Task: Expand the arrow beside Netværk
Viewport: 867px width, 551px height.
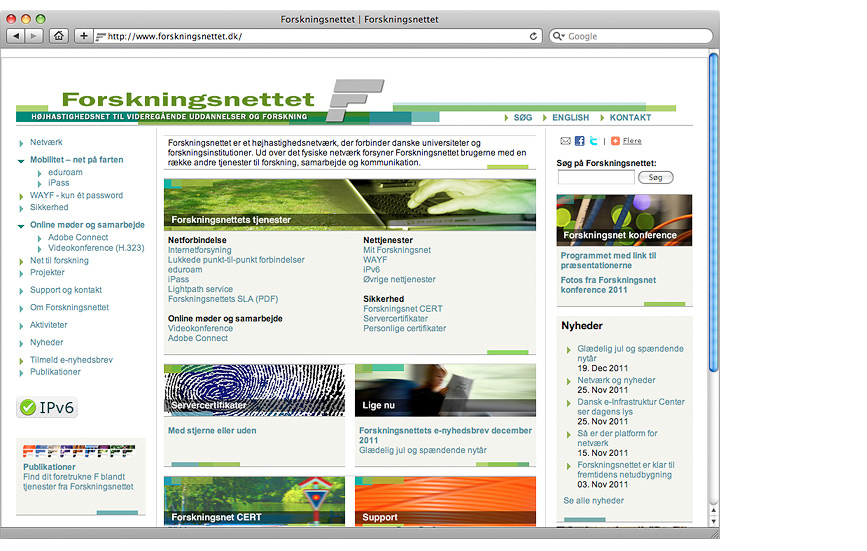Action: 21,143
